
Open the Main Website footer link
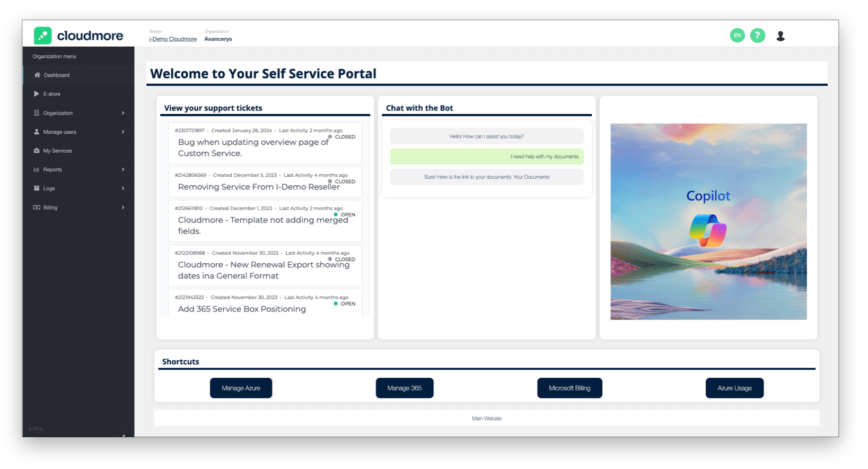[487, 419]
